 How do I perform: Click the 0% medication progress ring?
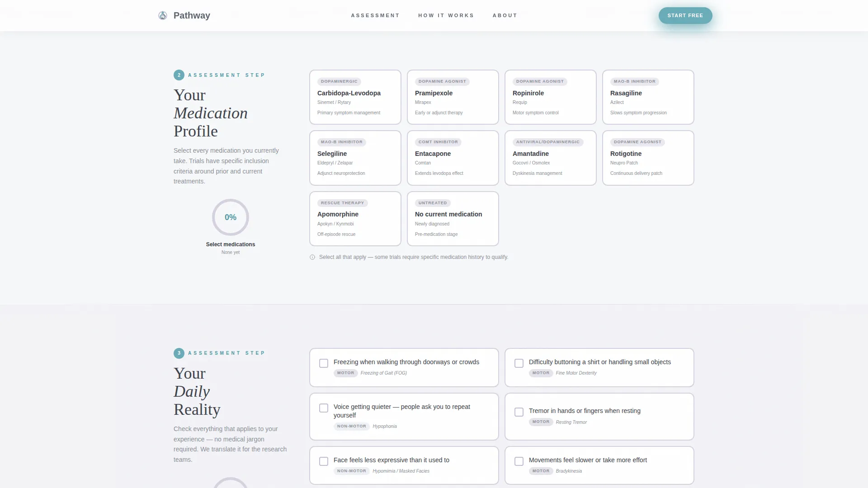(231, 217)
